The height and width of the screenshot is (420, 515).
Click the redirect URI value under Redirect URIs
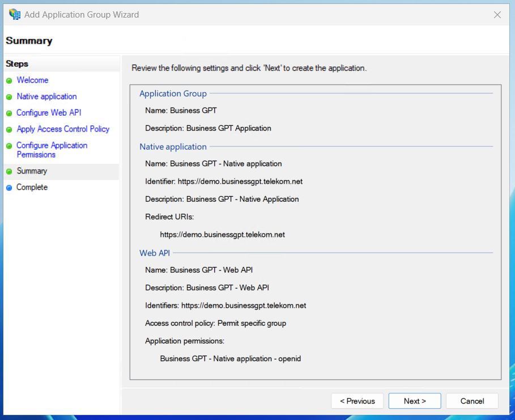222,235
